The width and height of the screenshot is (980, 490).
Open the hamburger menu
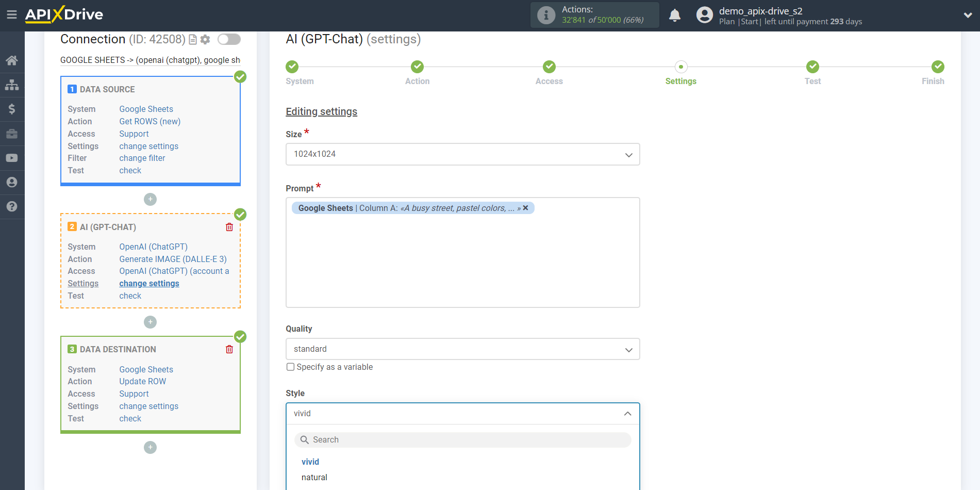tap(11, 14)
